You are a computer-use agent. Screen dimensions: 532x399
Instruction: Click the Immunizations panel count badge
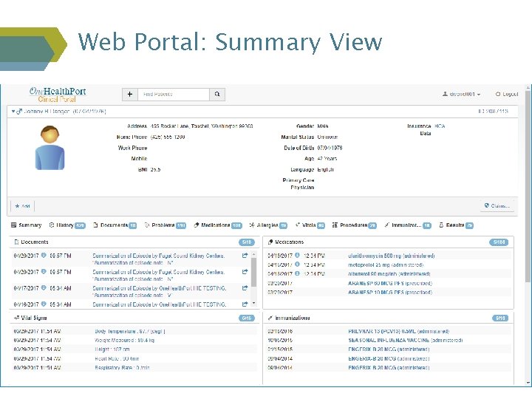(x=500, y=318)
